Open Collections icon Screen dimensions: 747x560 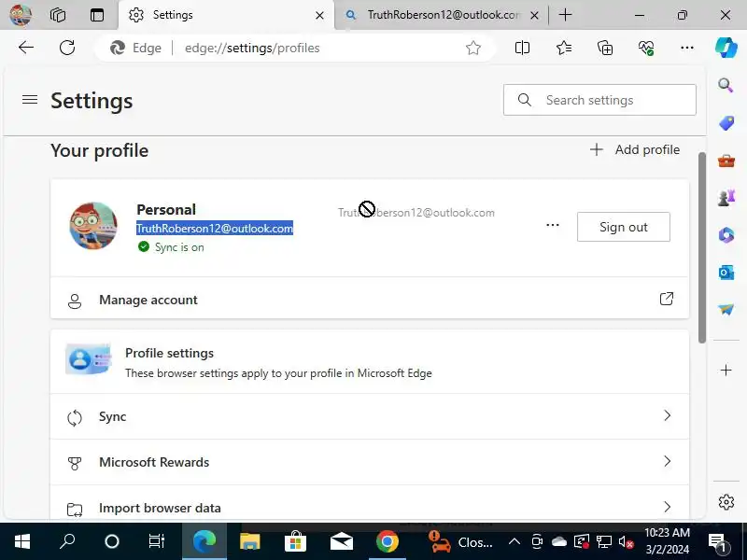[x=605, y=48]
